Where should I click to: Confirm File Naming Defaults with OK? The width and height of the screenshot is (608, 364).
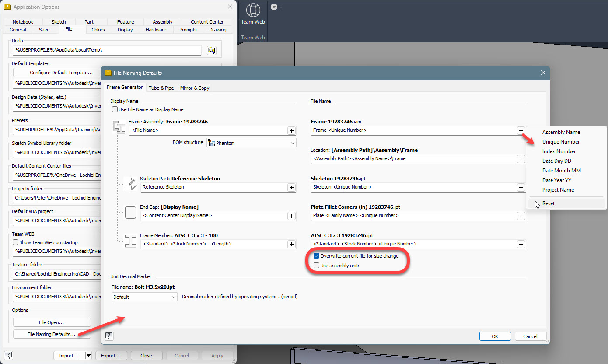tap(495, 336)
